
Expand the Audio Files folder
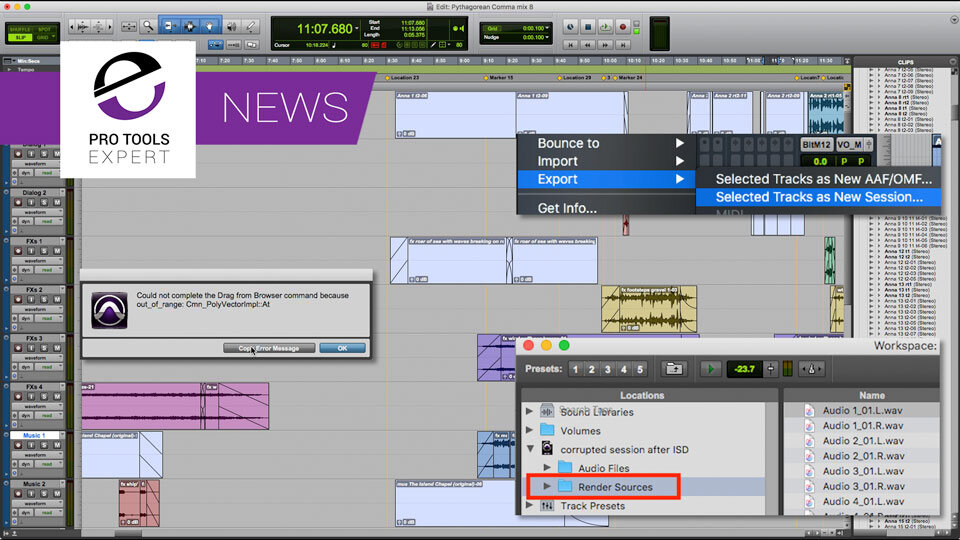(547, 468)
